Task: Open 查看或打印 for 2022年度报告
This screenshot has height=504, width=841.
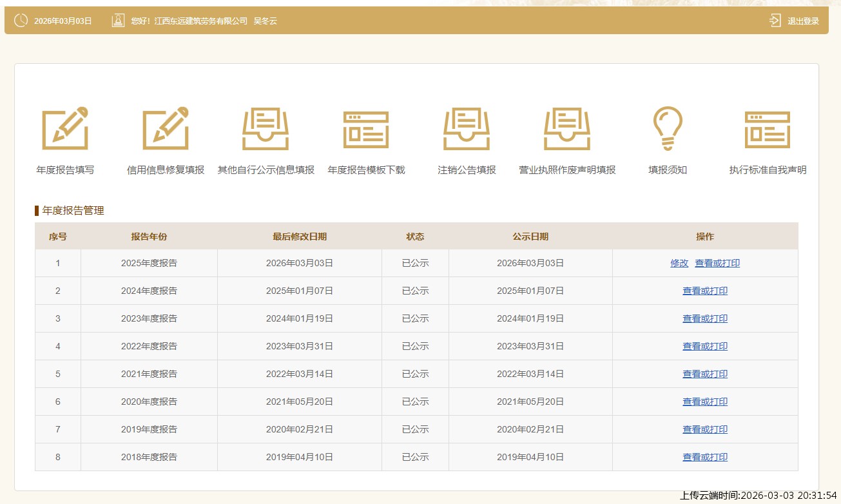Action: pyautogui.click(x=705, y=346)
